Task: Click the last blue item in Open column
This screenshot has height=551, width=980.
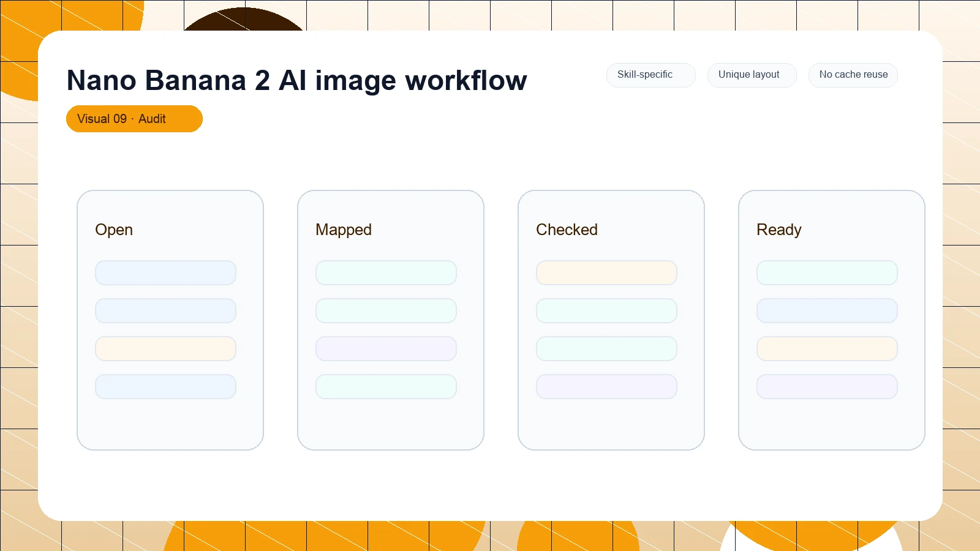Action: (165, 386)
